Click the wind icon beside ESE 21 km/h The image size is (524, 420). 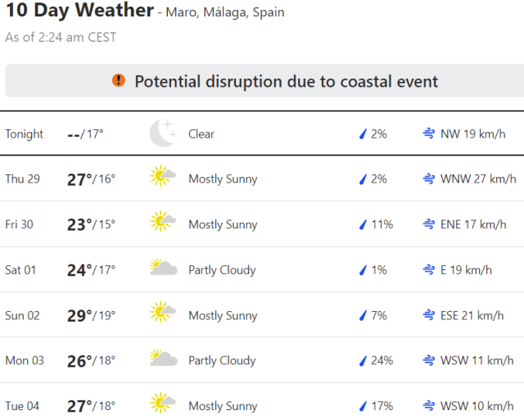[428, 315]
